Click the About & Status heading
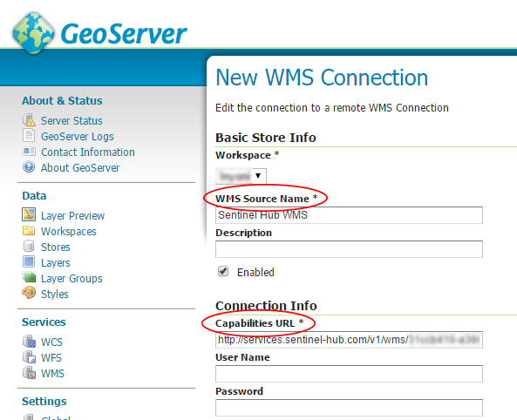The height and width of the screenshot is (420, 517). point(62,100)
